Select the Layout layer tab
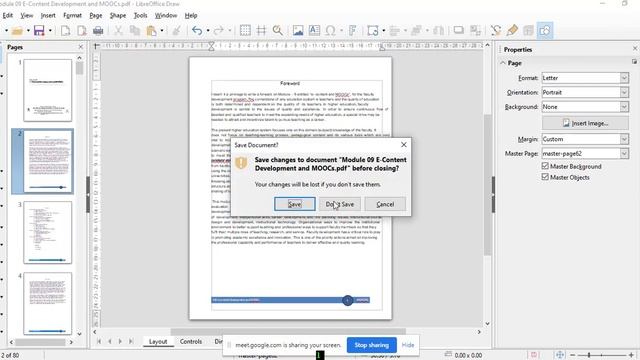Viewport: 640px width, 360px height. pos(158,341)
